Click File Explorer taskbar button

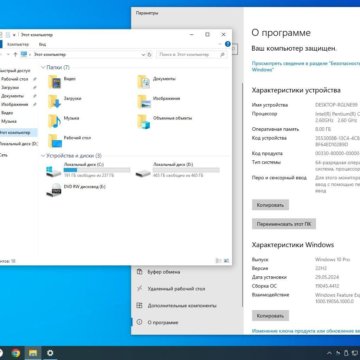(33, 353)
